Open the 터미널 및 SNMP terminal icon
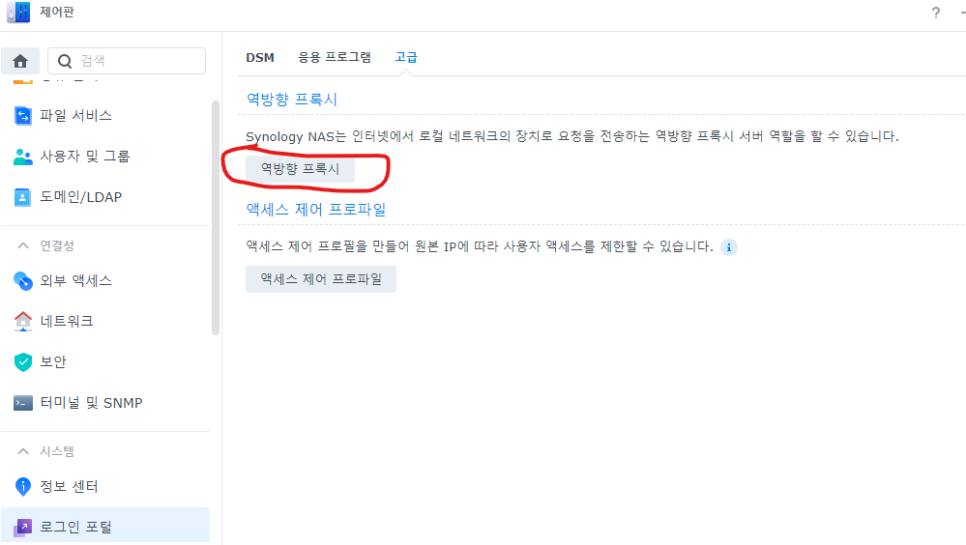This screenshot has width=966, height=545. click(x=23, y=403)
